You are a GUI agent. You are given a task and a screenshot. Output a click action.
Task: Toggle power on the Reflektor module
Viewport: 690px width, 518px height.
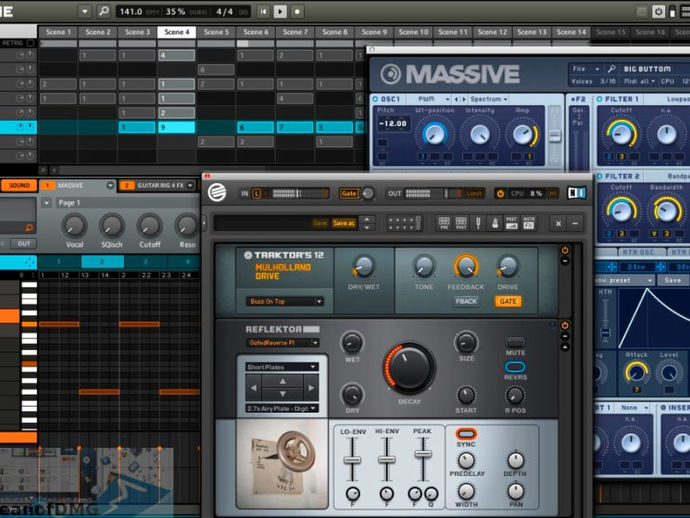click(x=565, y=326)
